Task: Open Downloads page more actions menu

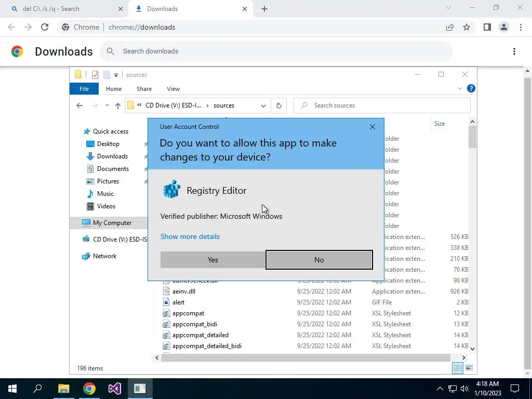Action: point(514,51)
